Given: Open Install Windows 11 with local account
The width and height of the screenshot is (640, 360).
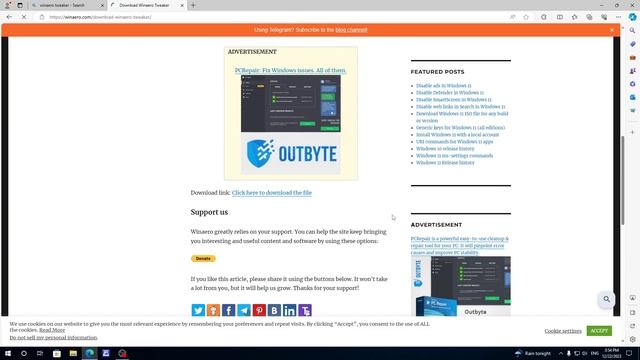Looking at the screenshot, I should coord(458,135).
